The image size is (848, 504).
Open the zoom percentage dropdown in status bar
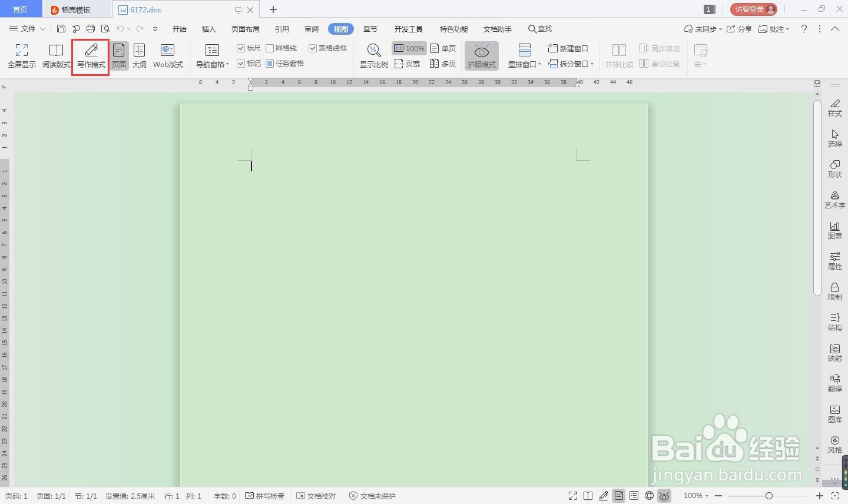click(705, 496)
